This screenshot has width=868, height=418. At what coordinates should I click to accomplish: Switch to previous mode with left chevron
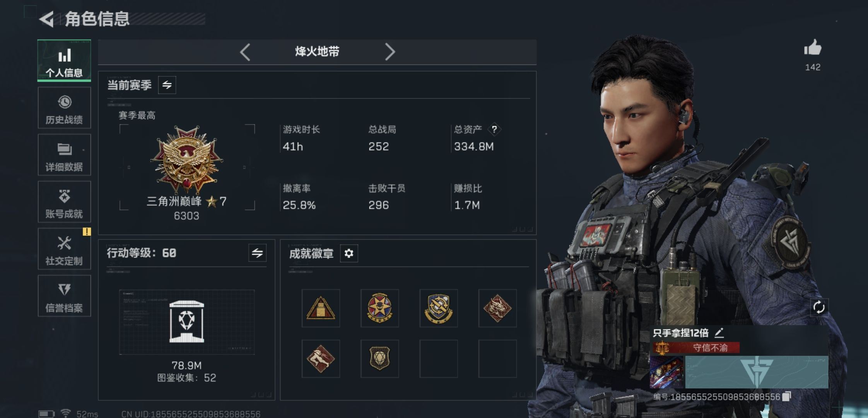pos(245,52)
